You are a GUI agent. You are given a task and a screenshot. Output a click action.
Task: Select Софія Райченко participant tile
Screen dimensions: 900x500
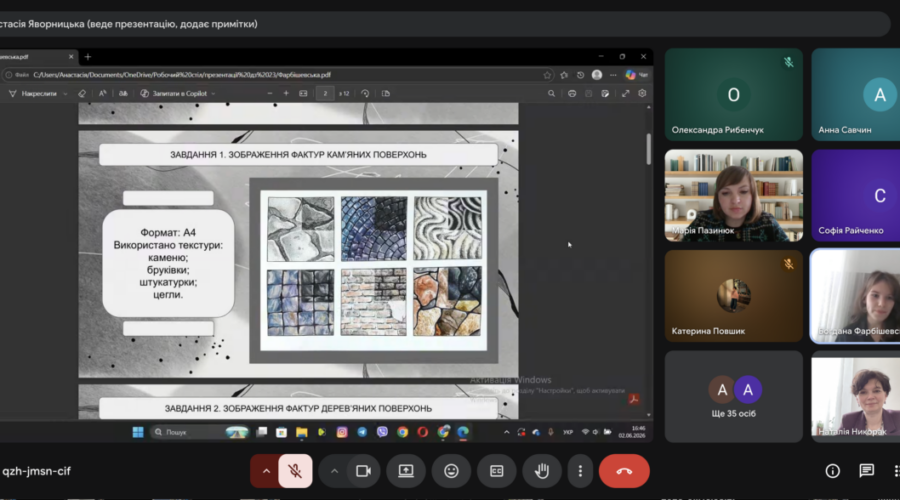pyautogui.click(x=856, y=195)
